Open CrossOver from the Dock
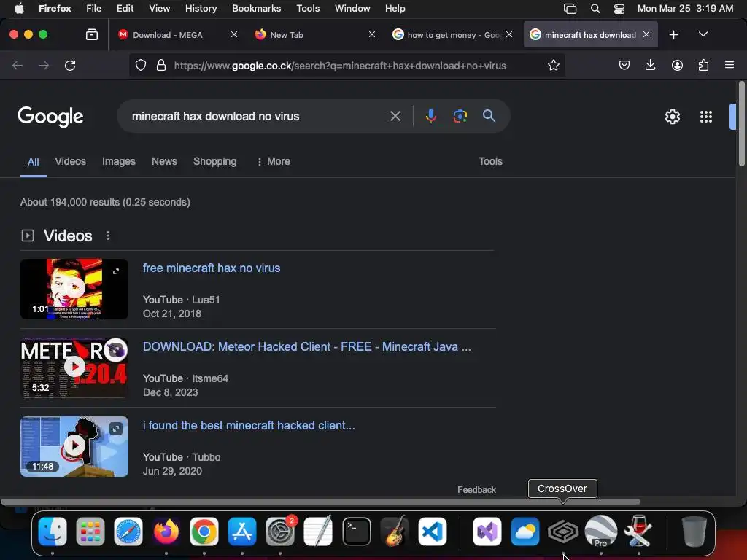 (x=562, y=532)
